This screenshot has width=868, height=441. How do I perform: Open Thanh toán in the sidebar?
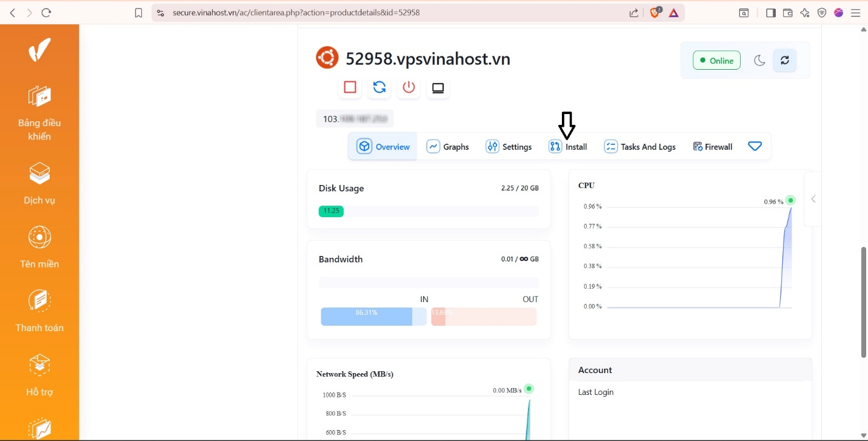(x=39, y=311)
